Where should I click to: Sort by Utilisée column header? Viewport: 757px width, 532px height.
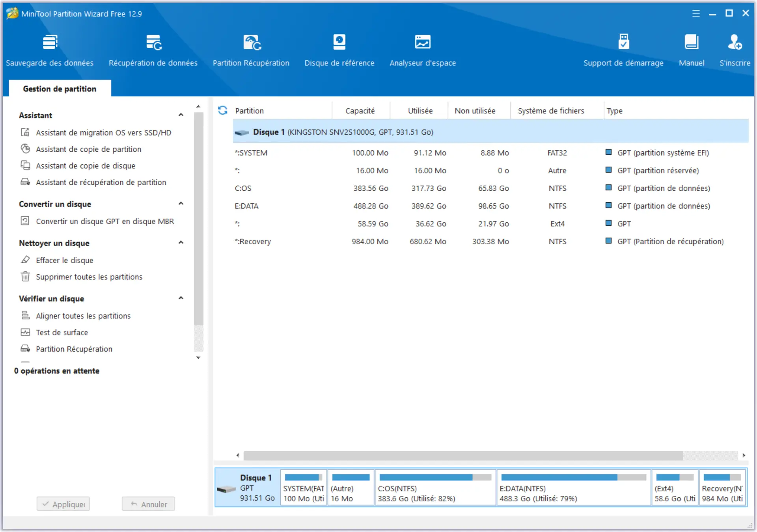click(419, 111)
